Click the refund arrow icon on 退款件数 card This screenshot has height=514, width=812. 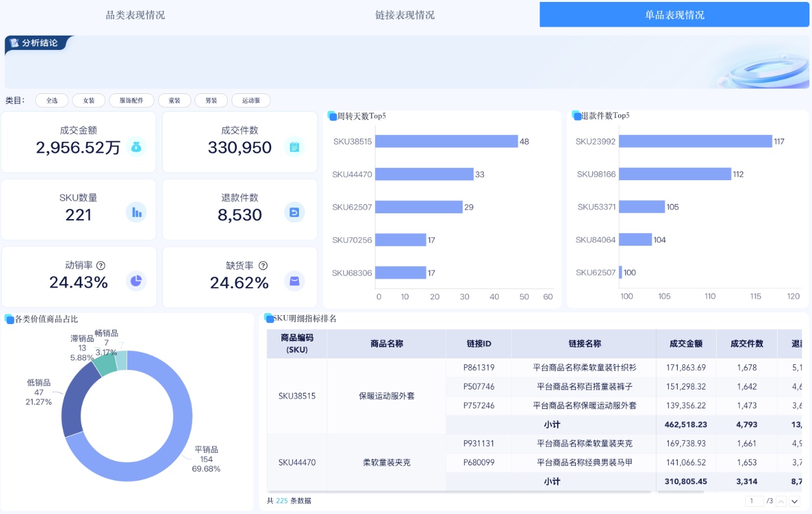(x=294, y=212)
